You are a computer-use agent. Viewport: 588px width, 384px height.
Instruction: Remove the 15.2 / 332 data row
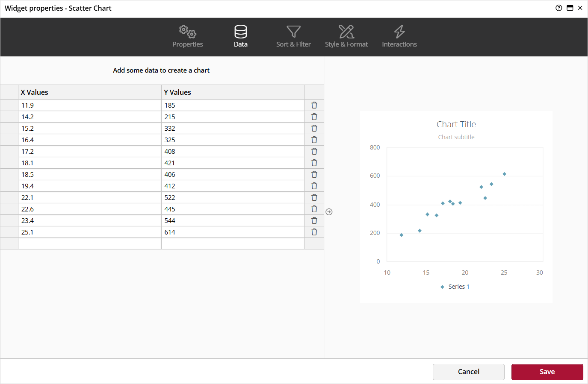[x=314, y=128]
